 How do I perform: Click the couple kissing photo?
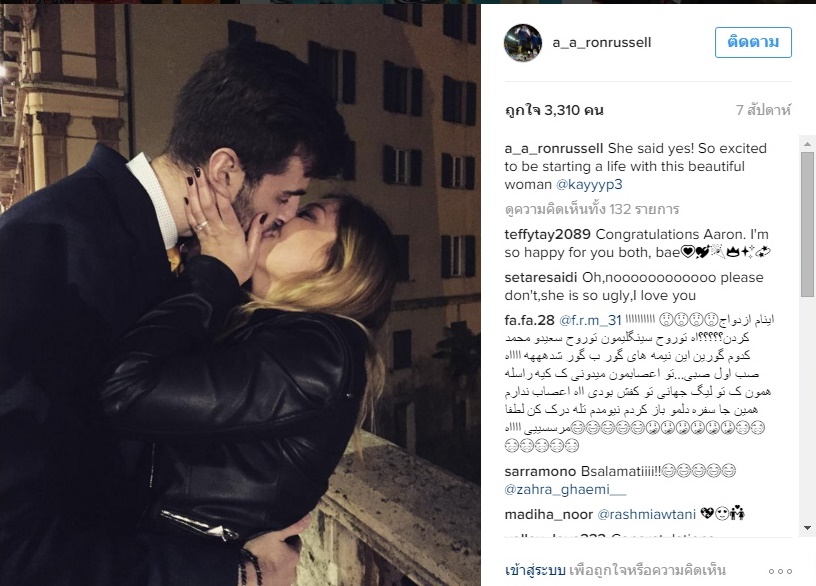point(240,295)
